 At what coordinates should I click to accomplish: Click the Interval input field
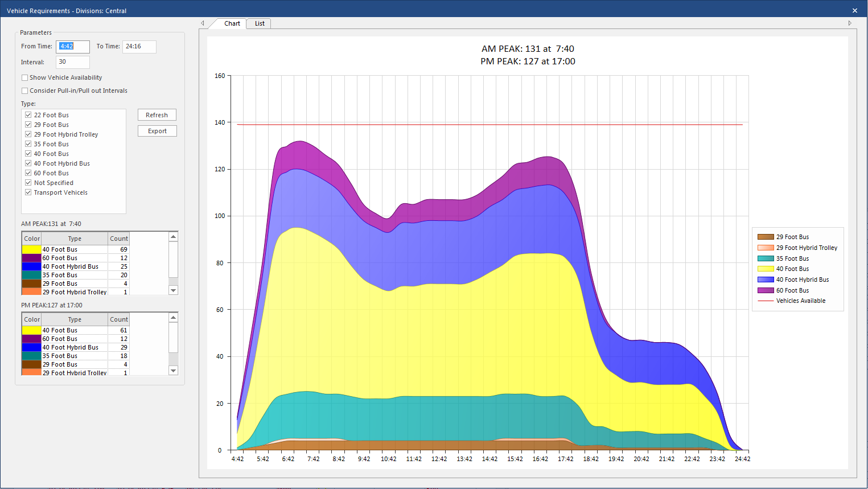(72, 62)
